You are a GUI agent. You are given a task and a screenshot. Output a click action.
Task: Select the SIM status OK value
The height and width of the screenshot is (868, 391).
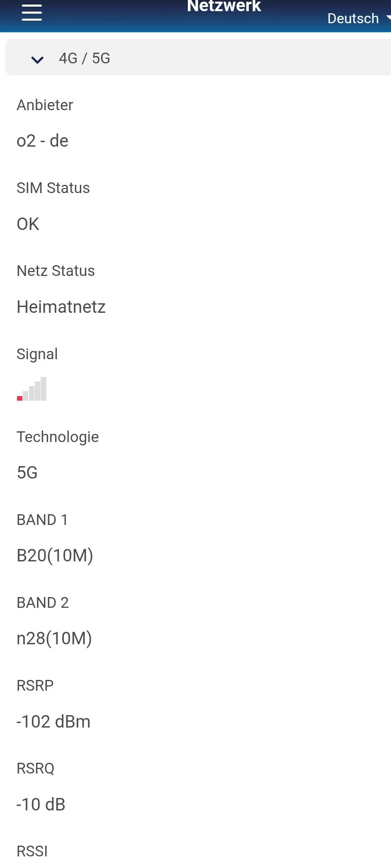click(28, 224)
